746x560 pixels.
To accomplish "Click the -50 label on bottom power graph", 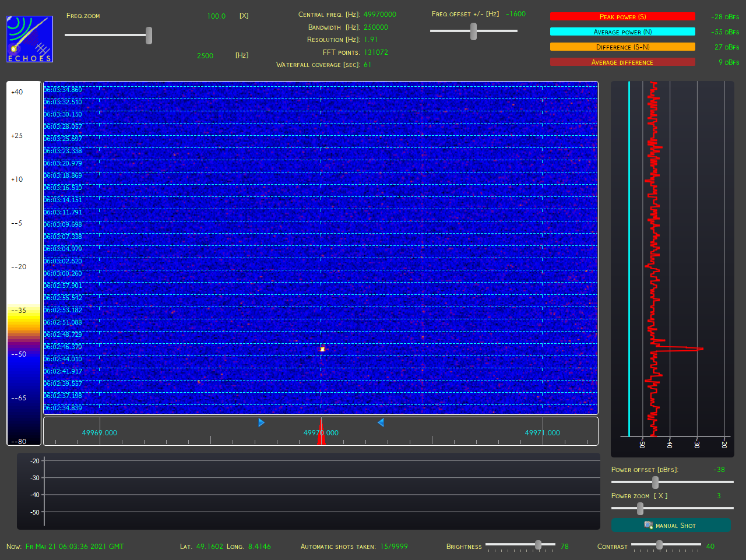I will click(x=35, y=512).
